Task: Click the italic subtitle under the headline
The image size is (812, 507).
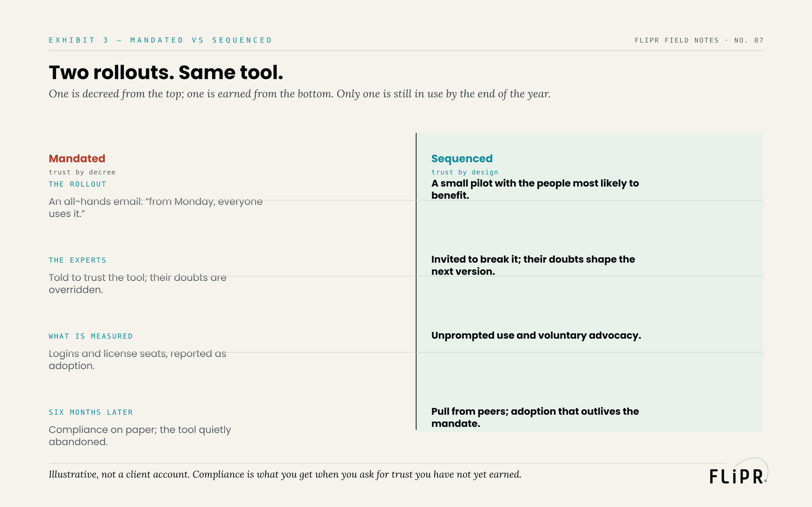Action: point(300,94)
